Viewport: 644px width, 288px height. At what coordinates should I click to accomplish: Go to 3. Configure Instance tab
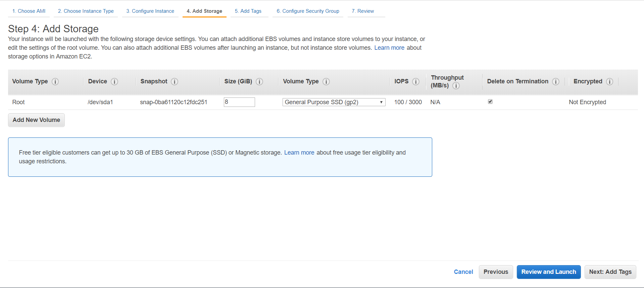pos(150,11)
